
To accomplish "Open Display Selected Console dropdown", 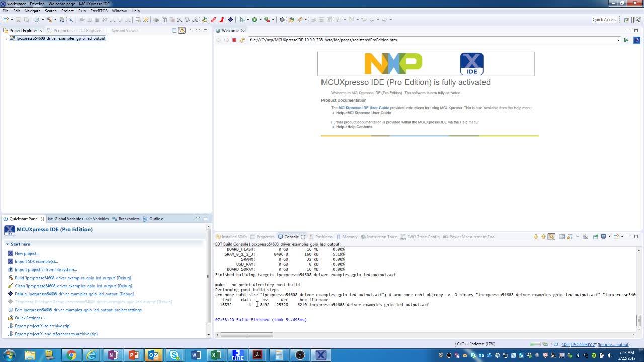I will click(609, 237).
